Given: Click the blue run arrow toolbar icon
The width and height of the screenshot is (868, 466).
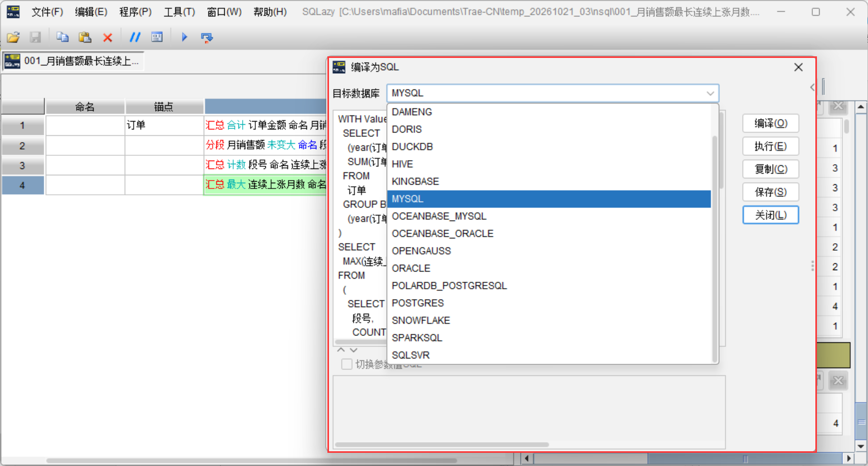Looking at the screenshot, I should pyautogui.click(x=184, y=37).
